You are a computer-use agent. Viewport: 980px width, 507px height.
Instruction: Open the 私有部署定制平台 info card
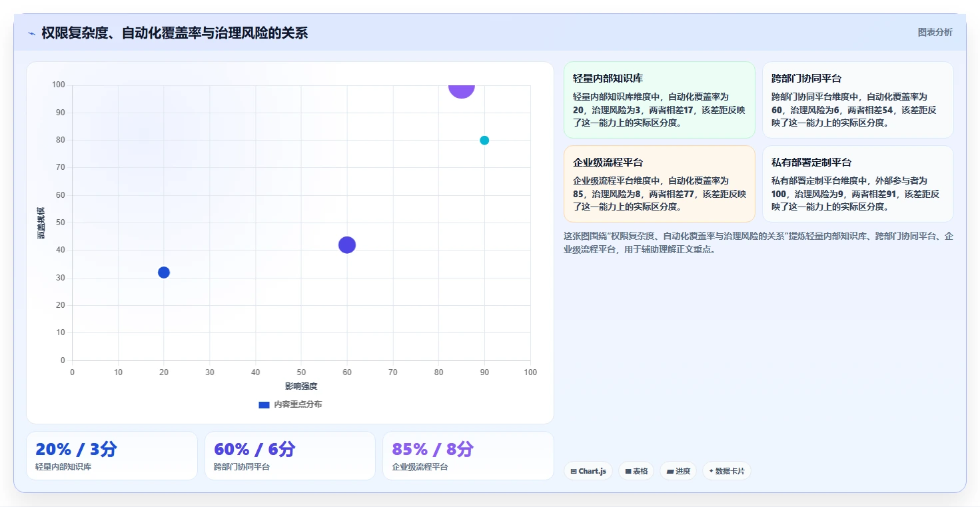[858, 184]
